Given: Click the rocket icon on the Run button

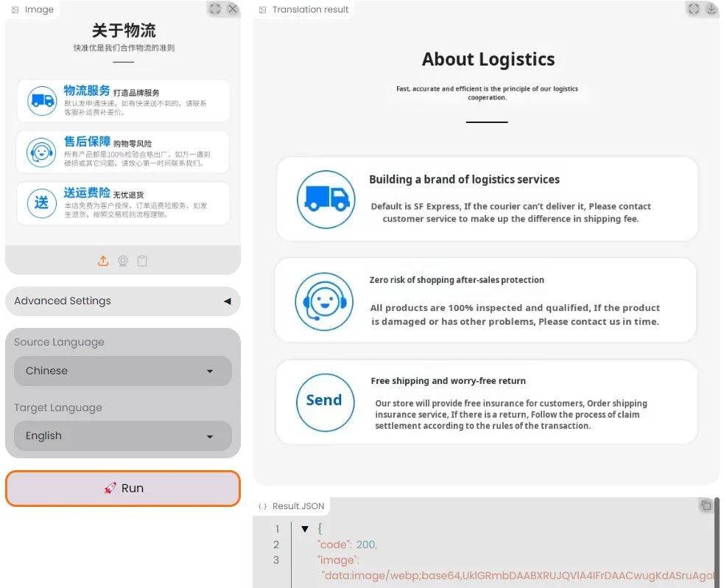Looking at the screenshot, I should coord(111,488).
